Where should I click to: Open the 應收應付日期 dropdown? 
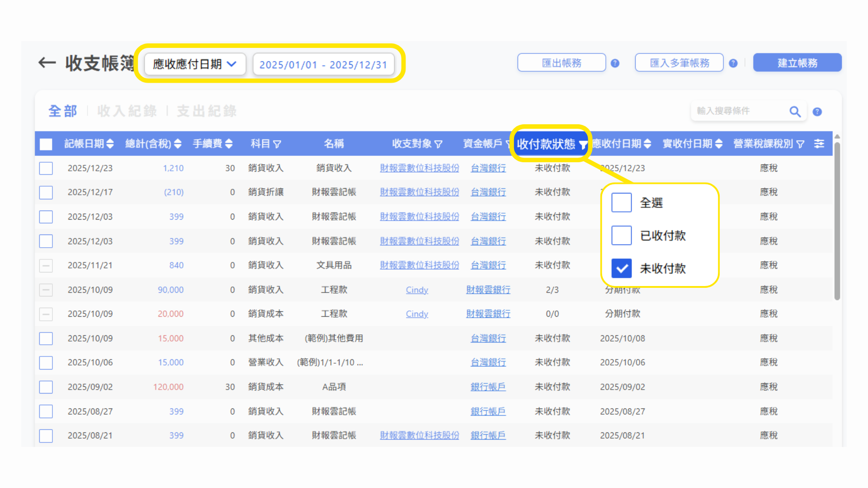click(195, 64)
